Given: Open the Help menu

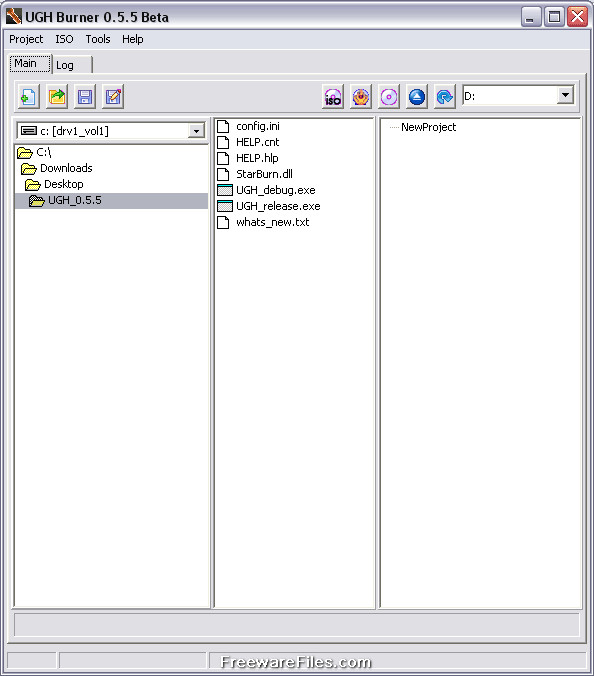Looking at the screenshot, I should point(132,39).
